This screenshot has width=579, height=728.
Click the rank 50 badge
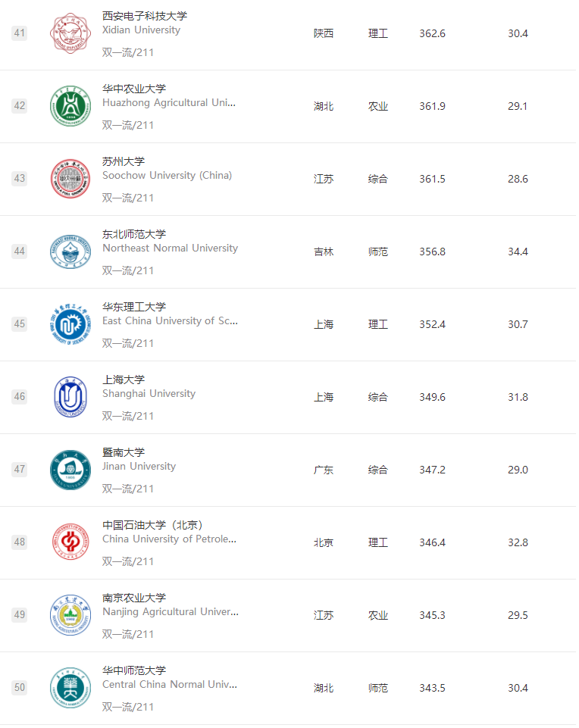point(19,688)
